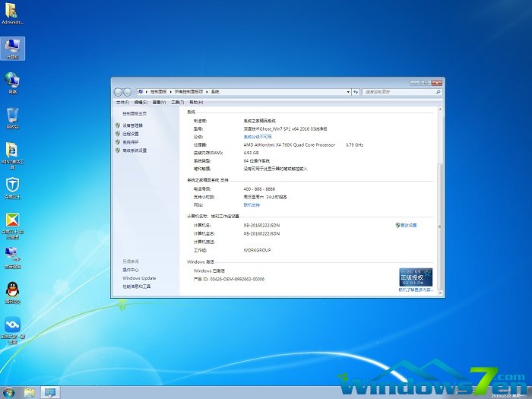Viewport: 532px width, 399px height.
Task: Click the control panel icon in address bar
Action: click(x=141, y=92)
